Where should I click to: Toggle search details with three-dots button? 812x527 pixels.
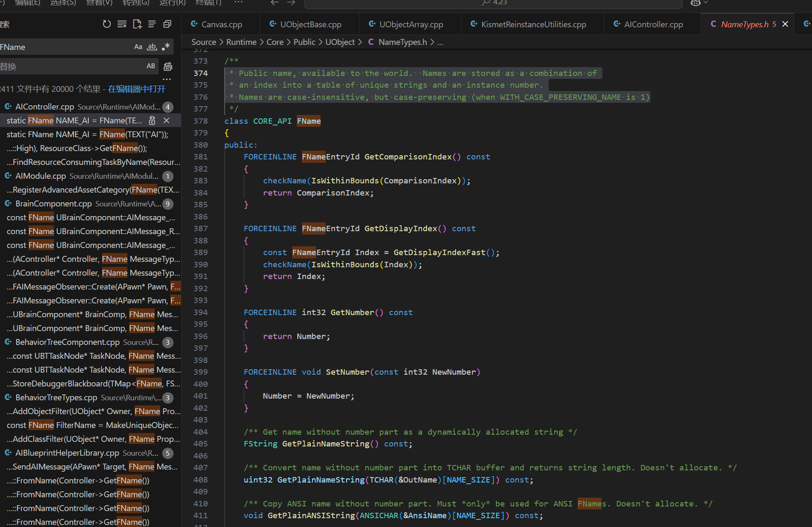coord(167,79)
